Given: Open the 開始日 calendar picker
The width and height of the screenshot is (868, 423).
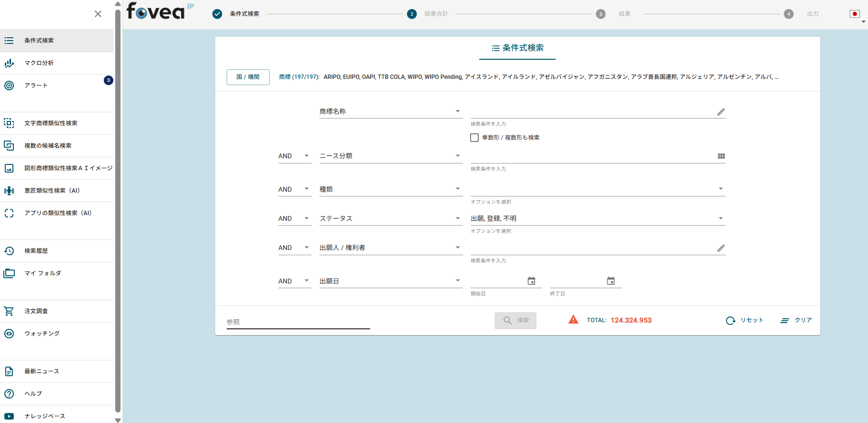Looking at the screenshot, I should coord(531,281).
